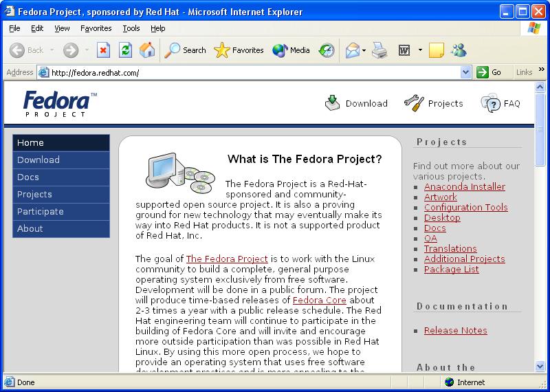Go to the Home page house icon
The height and width of the screenshot is (392, 550).
click(147, 50)
